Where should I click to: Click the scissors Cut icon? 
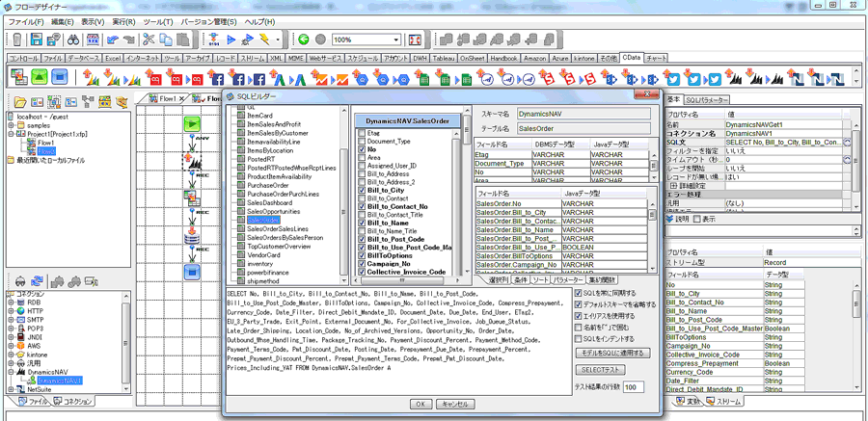(x=149, y=39)
